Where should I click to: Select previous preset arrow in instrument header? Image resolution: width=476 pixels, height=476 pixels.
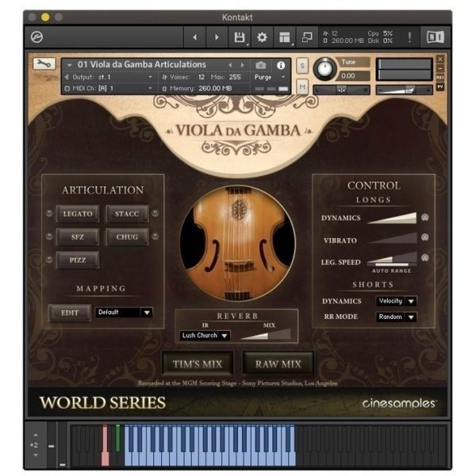click(x=230, y=65)
